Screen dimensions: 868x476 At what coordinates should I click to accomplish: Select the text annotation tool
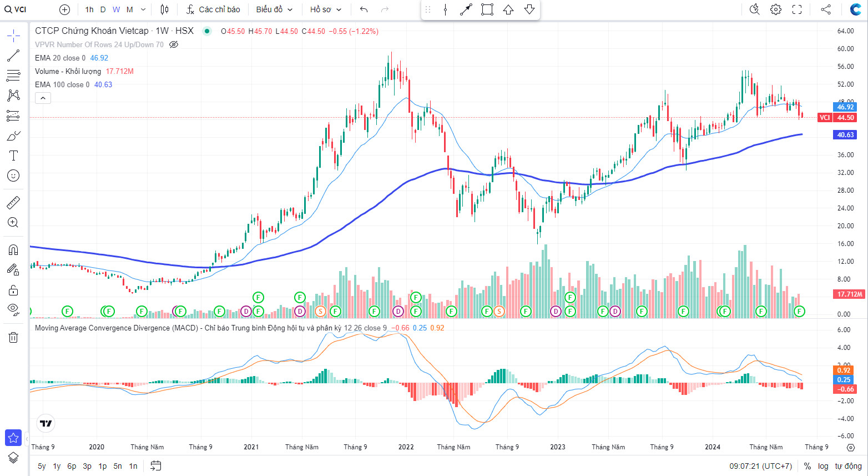[x=13, y=156]
